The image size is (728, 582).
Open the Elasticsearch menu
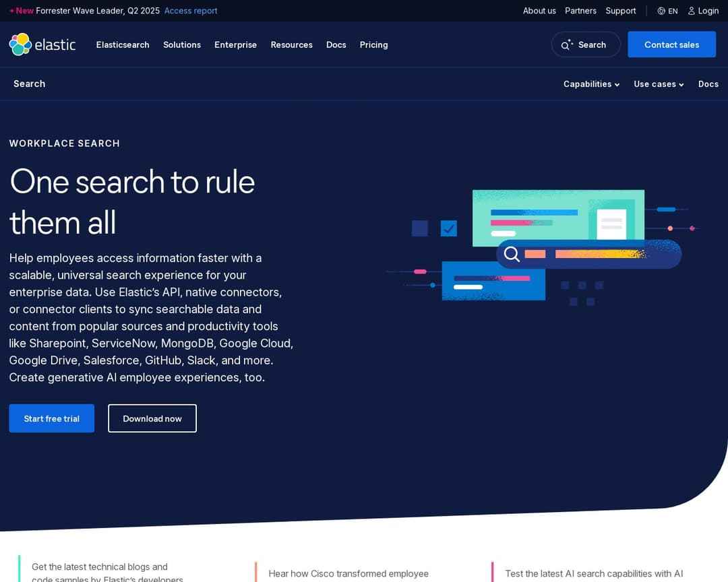[123, 44]
